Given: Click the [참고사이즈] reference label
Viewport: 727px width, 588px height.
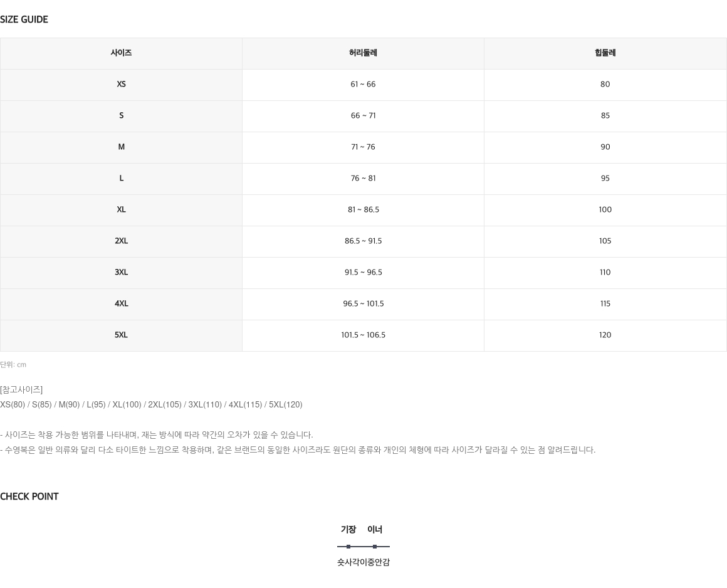Looking at the screenshot, I should pos(21,389).
